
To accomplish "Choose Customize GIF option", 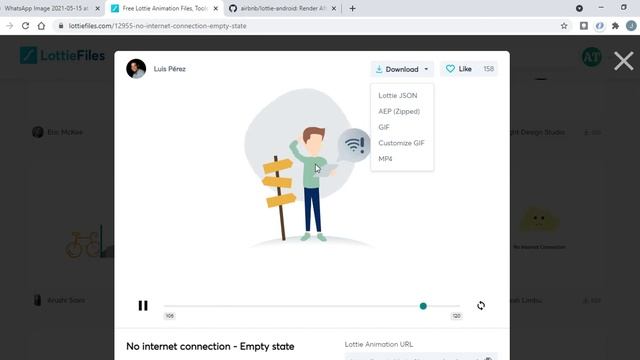I will 401,143.
